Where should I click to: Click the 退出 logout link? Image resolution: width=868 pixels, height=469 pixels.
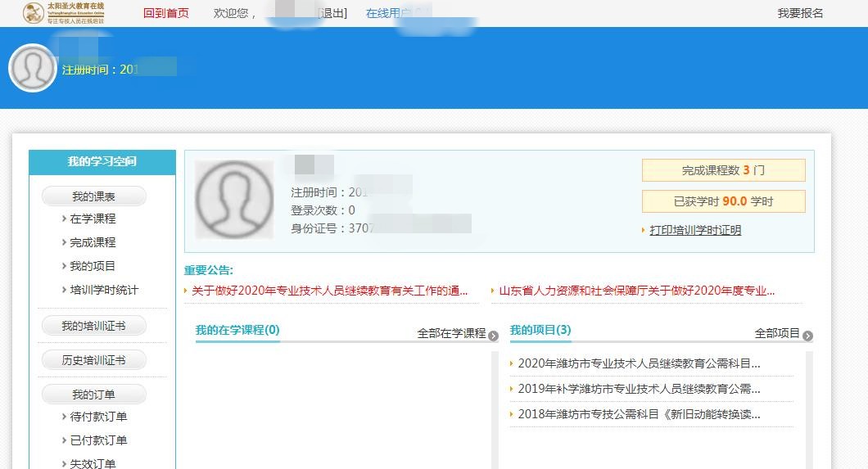[x=332, y=13]
